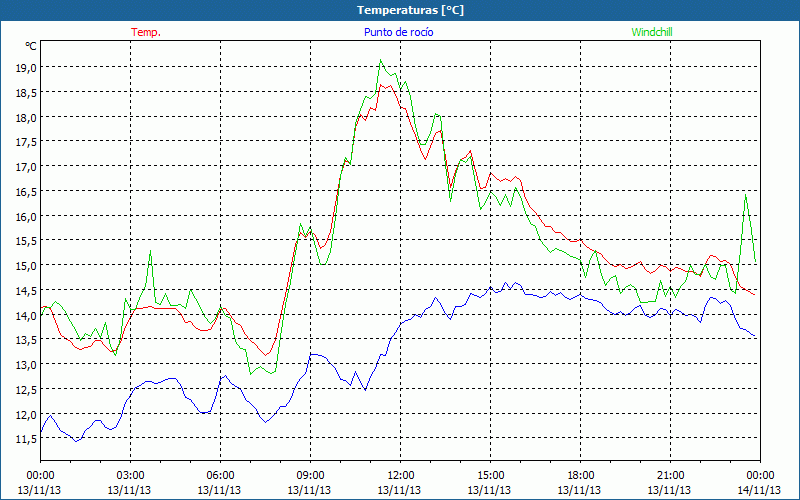Click the 14/11/13 date label
This screenshot has height=500, width=800.
[759, 490]
